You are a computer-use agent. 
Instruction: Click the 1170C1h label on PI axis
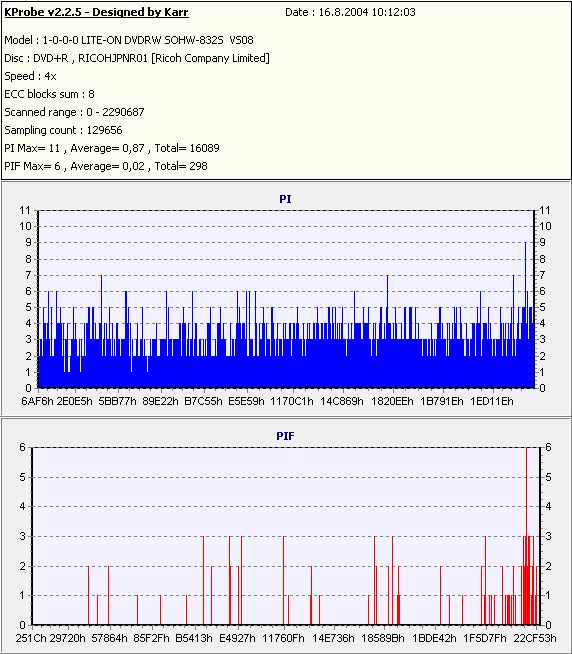click(x=292, y=401)
